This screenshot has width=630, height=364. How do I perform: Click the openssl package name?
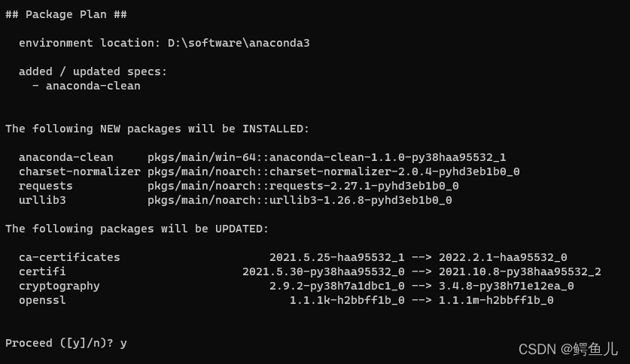pos(42,300)
